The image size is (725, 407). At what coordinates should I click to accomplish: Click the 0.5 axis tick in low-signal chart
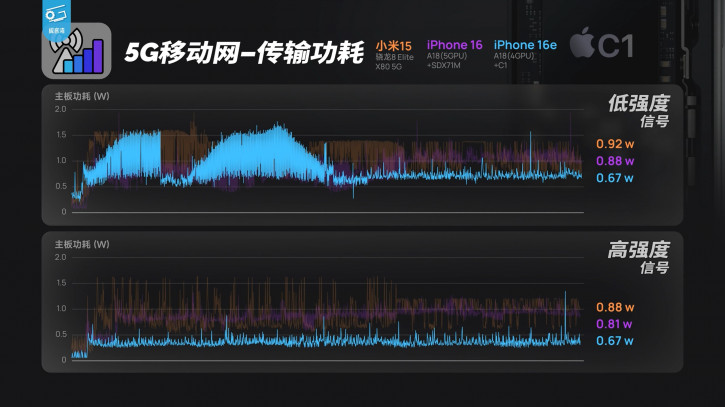tap(61, 186)
